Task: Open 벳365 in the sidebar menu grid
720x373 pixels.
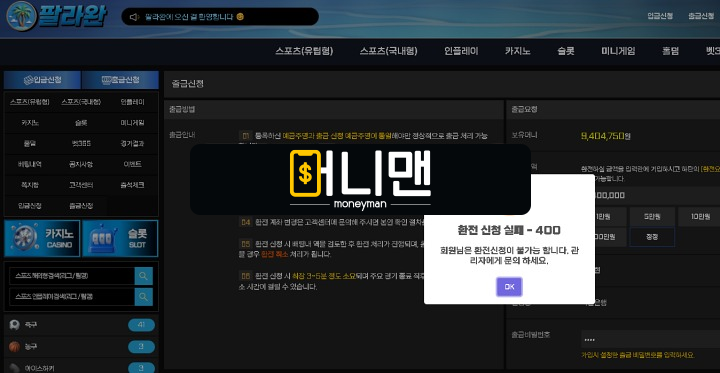Action: 81,143
